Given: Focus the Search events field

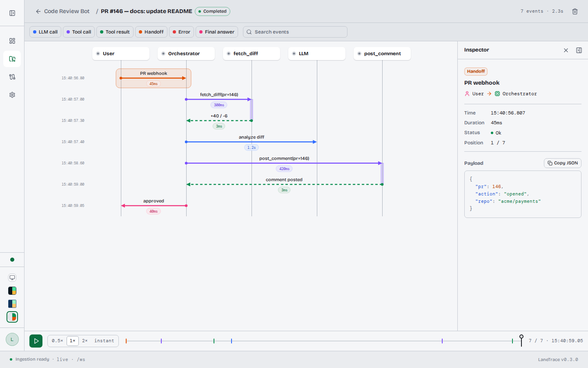Looking at the screenshot, I should click(x=295, y=32).
